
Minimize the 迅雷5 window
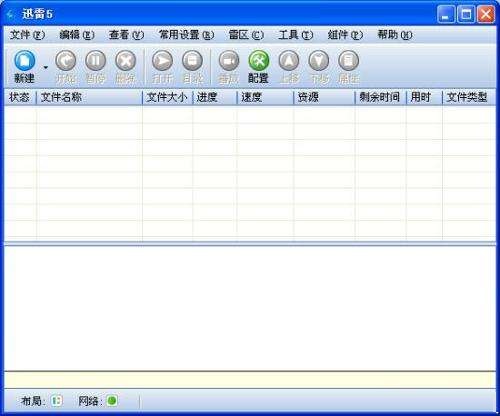tap(446, 14)
